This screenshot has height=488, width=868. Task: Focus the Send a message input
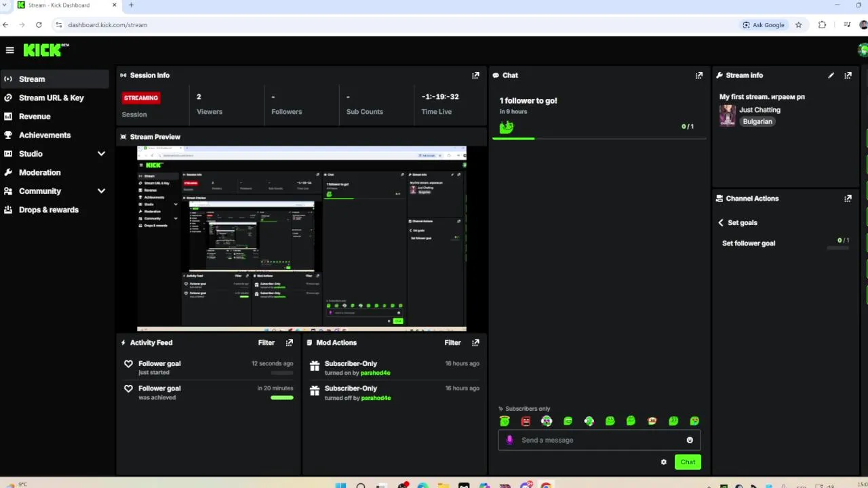(600, 440)
